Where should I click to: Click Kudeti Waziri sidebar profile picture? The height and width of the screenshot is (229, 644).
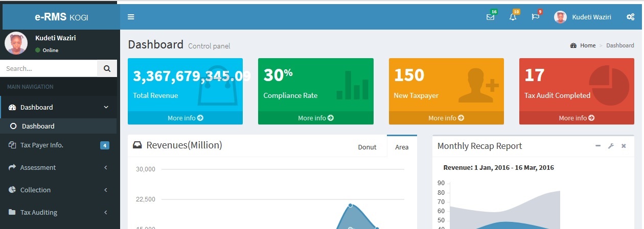[x=16, y=43]
